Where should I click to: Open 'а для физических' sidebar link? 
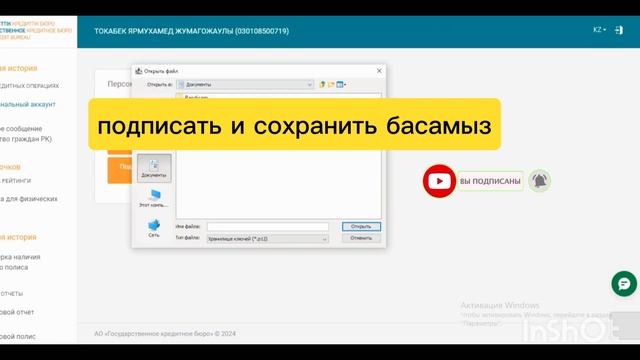pos(29,199)
